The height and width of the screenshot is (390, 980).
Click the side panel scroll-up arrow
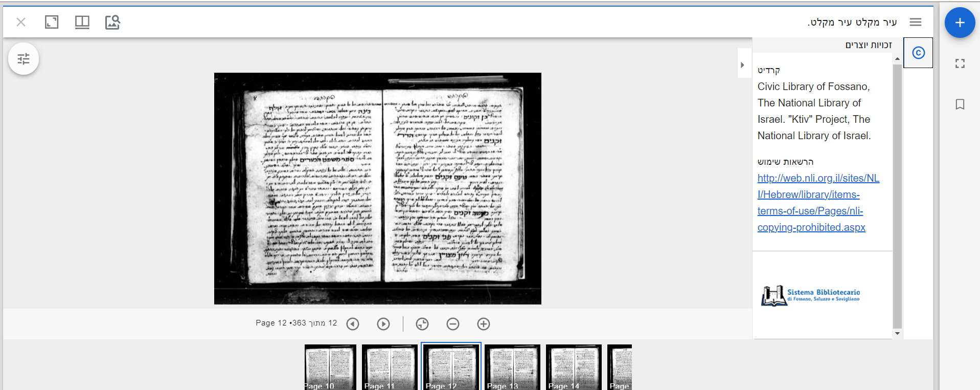coord(897,59)
